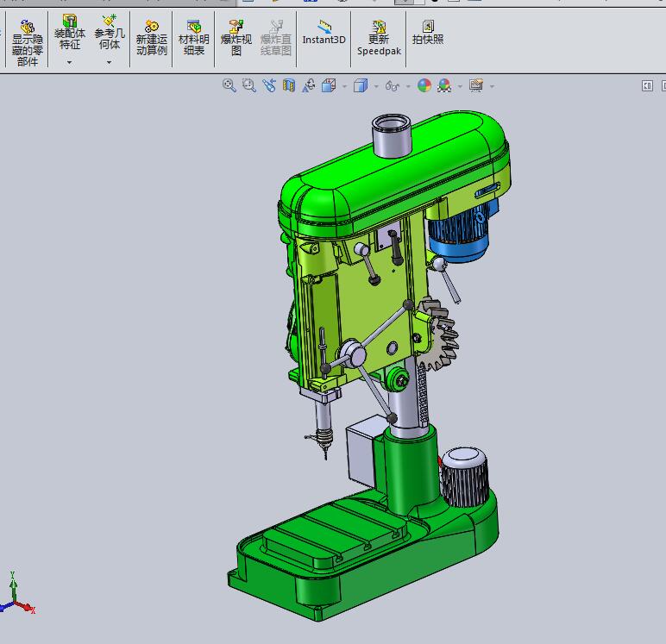Click Apply Scene icon

[444, 85]
